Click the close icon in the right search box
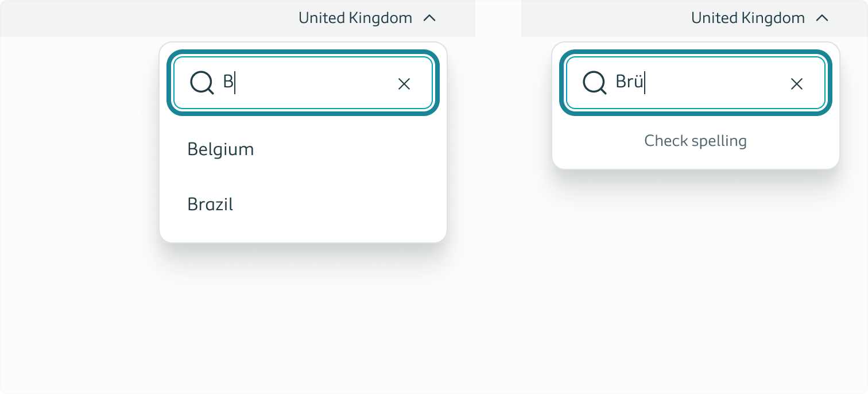 point(797,84)
